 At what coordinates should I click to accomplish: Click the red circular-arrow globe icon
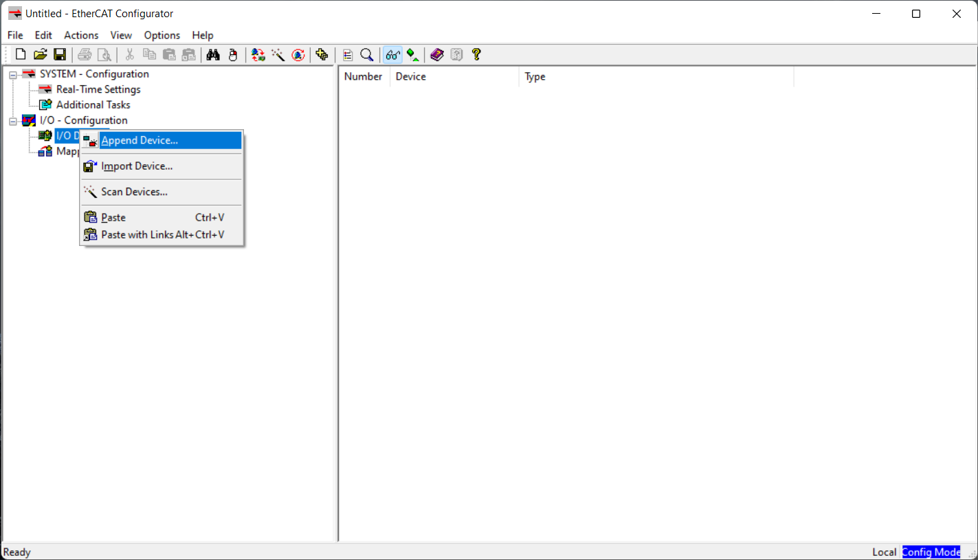[x=298, y=55]
